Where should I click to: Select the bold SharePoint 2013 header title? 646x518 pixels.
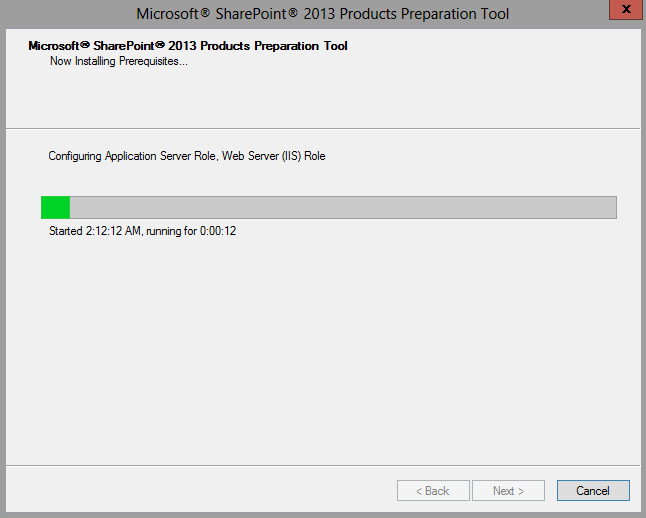pyautogui.click(x=188, y=46)
